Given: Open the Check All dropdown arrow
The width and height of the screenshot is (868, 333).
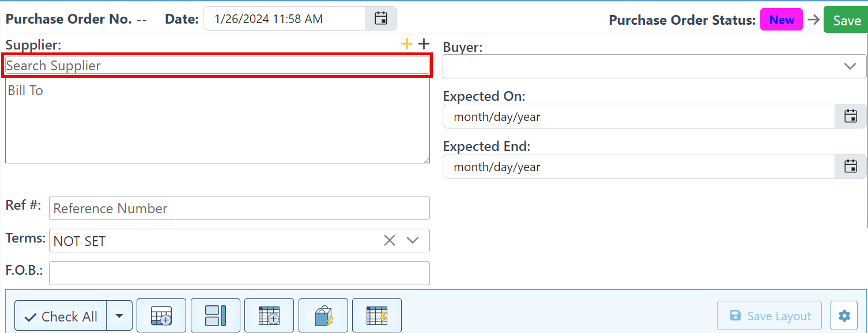Looking at the screenshot, I should pos(119,316).
